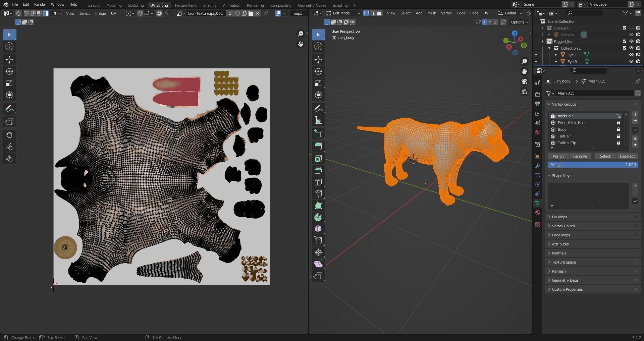
Task: Click the Mesh.015 name field
Action: (x=594, y=93)
